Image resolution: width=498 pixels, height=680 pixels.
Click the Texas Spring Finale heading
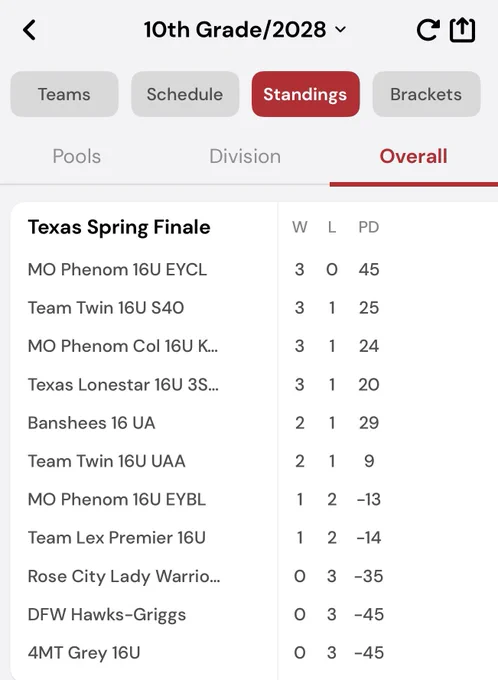coord(119,227)
